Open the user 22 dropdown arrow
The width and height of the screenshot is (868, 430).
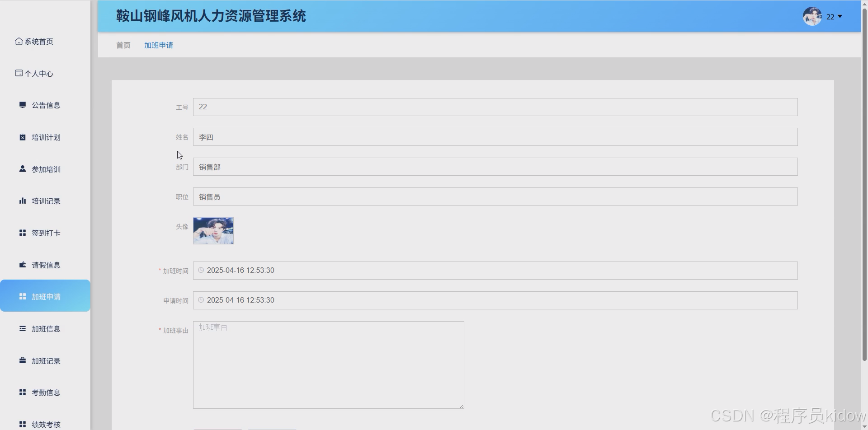[840, 16]
